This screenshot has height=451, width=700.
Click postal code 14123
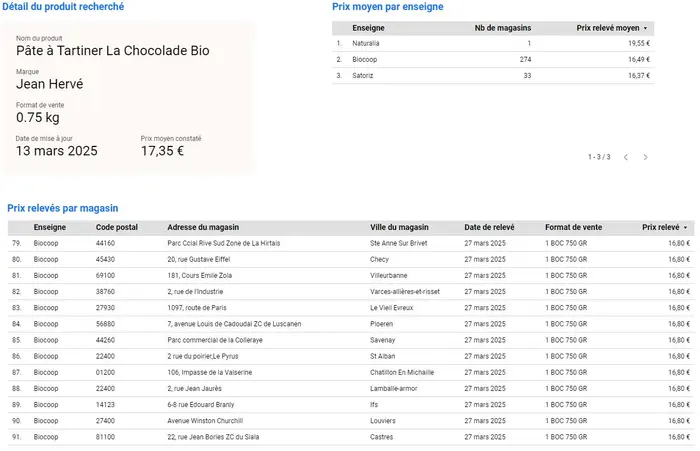coord(105,405)
